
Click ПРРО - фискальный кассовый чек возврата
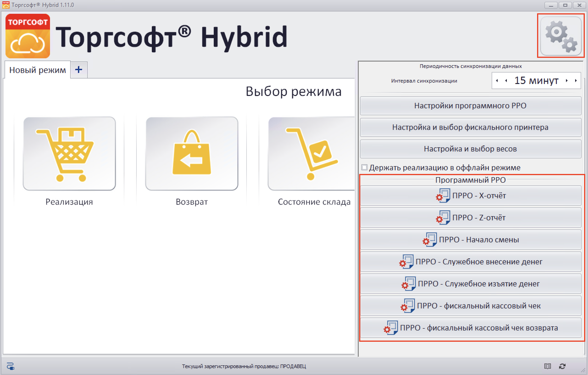(471, 327)
